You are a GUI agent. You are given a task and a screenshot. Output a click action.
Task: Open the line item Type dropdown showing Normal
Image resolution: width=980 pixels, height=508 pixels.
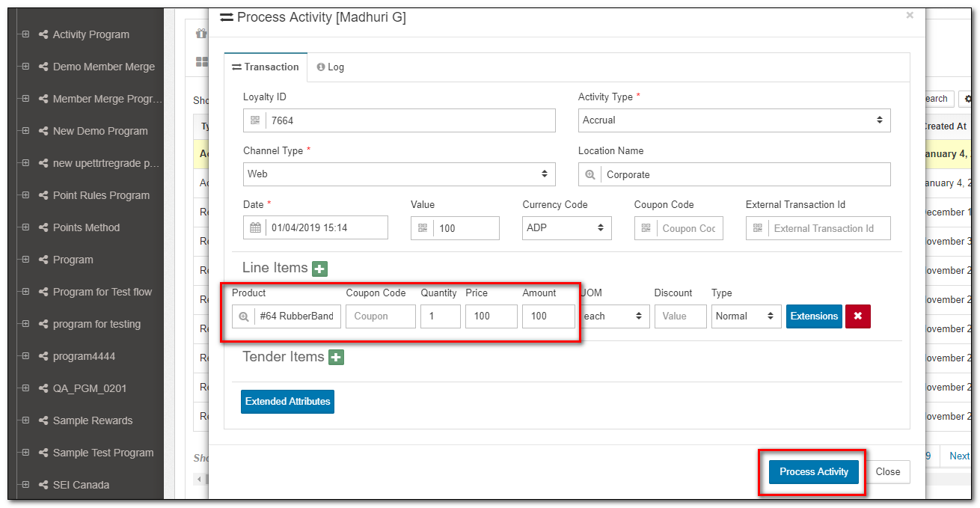tap(746, 316)
